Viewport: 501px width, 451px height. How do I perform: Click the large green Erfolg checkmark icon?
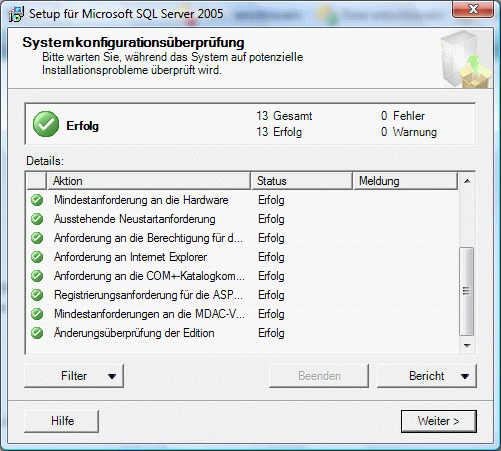46,124
